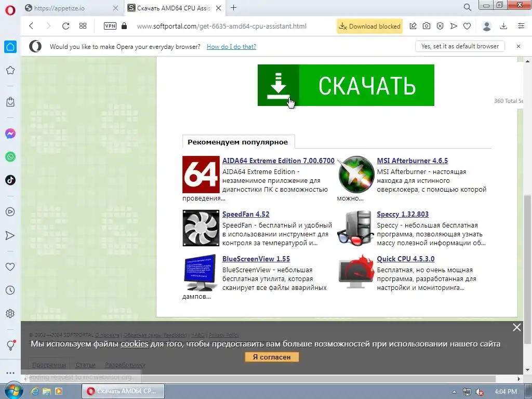Click the 'How do I do that?' link
This screenshot has width=532, height=399.
point(231,46)
